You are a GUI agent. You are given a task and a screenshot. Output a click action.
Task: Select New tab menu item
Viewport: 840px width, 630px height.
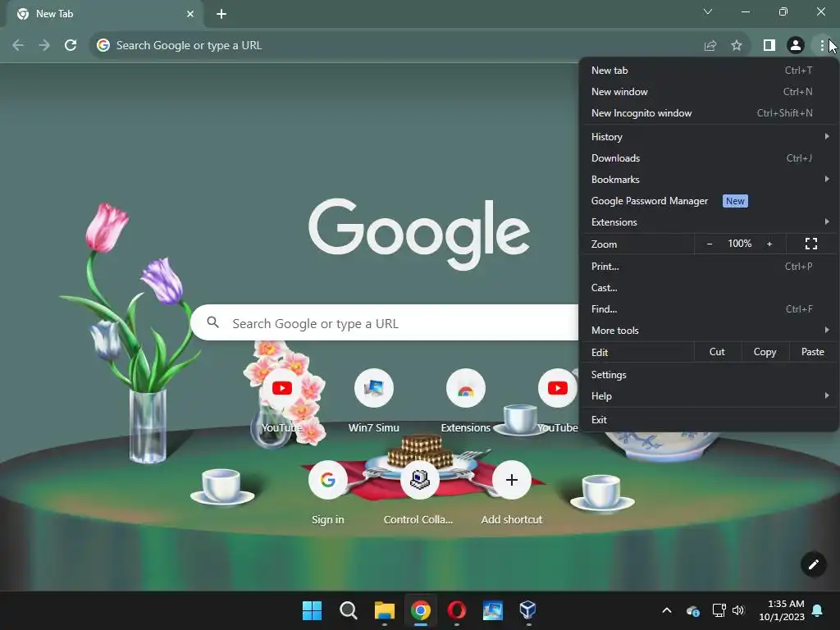[x=710, y=71]
